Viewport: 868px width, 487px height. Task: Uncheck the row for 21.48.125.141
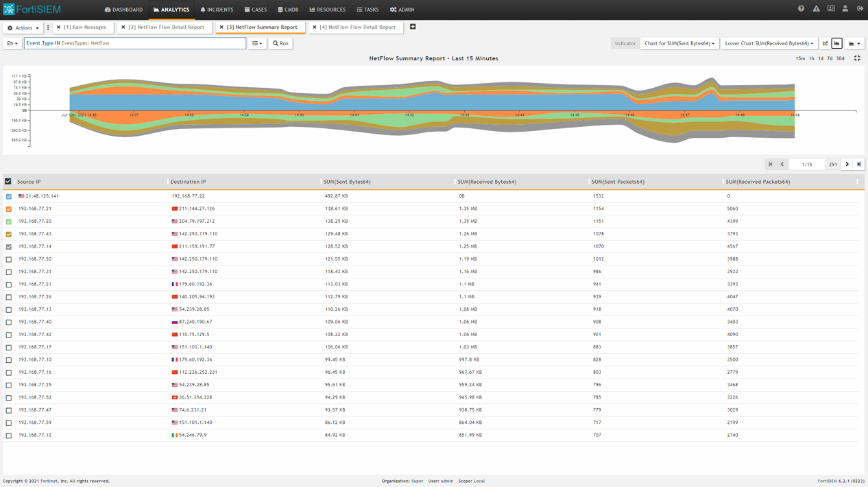[8, 195]
